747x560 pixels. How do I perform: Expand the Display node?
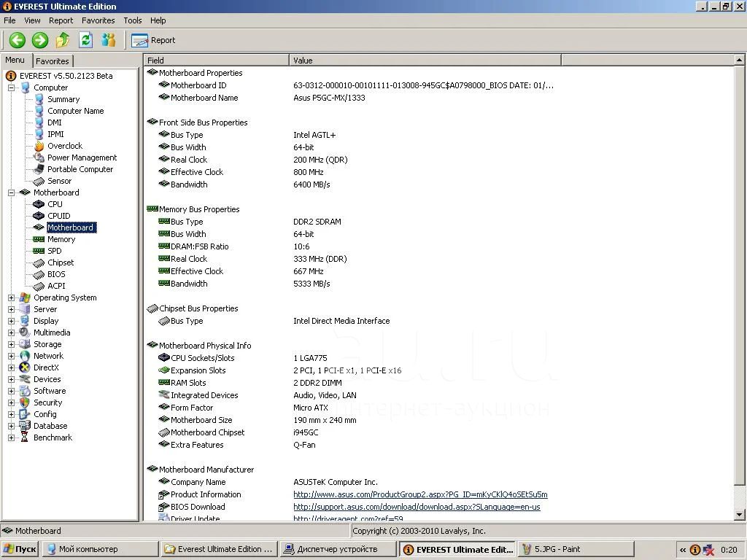(11, 321)
